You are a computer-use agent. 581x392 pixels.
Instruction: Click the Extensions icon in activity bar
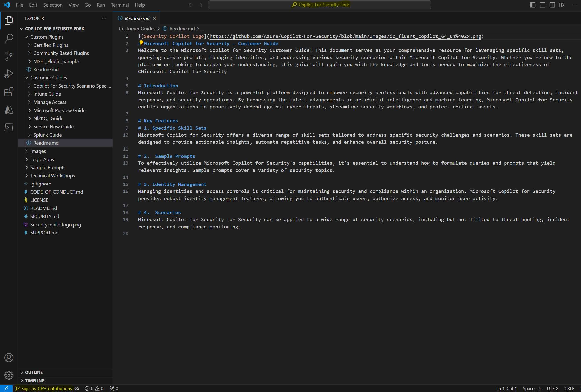pyautogui.click(x=9, y=92)
